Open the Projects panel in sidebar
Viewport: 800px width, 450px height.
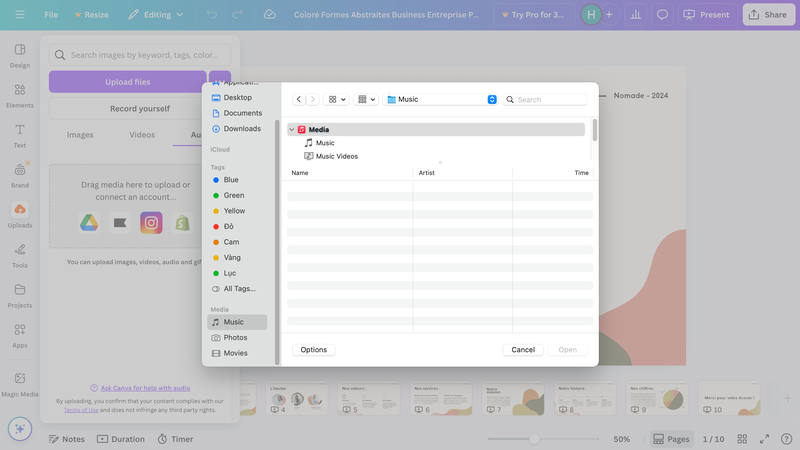pyautogui.click(x=20, y=295)
